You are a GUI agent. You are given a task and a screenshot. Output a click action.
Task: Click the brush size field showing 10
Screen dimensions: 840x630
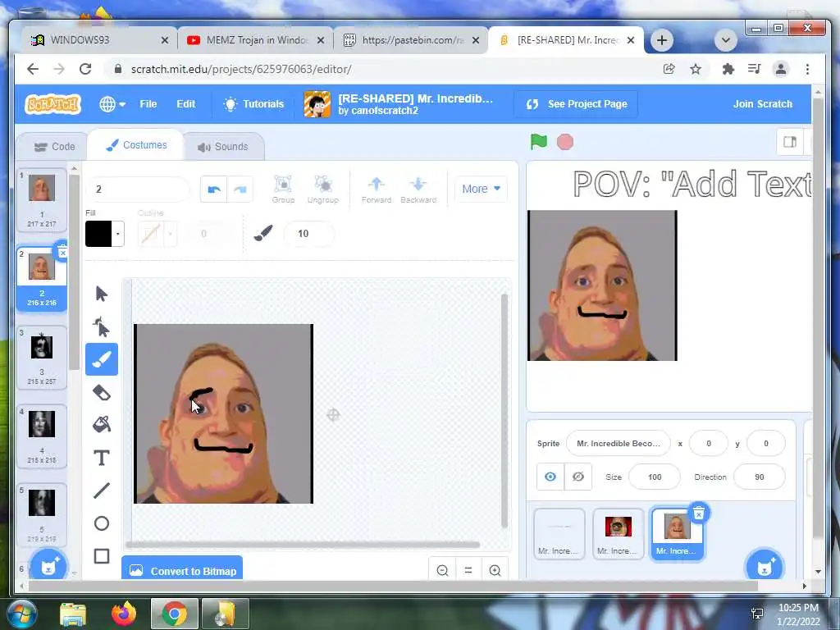(308, 234)
